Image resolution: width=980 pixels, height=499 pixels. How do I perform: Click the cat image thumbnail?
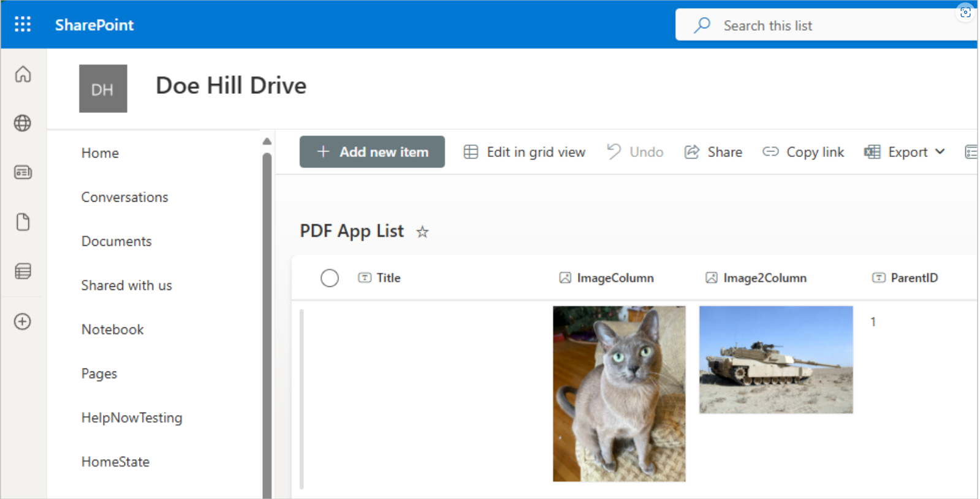[619, 394]
